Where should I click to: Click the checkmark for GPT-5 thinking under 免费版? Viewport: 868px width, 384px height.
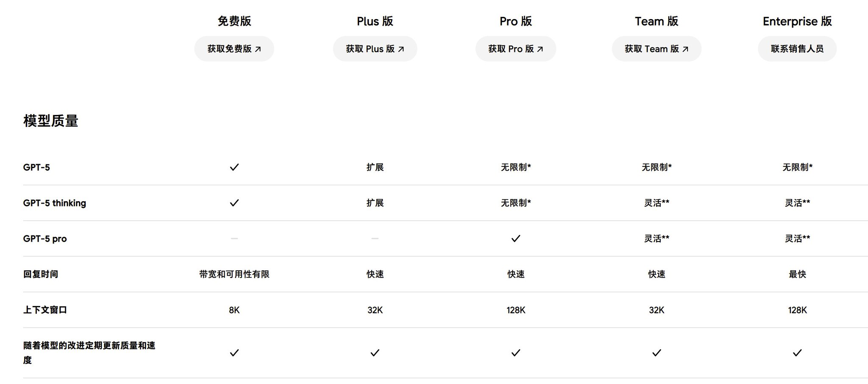[234, 203]
